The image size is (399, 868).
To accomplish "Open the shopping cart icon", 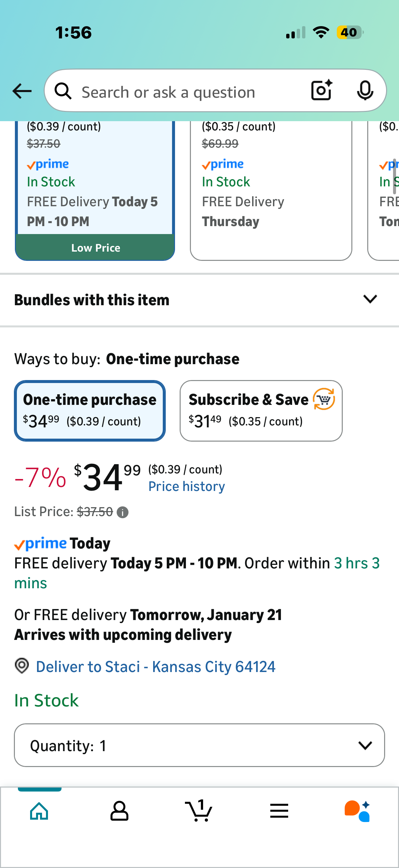I will pos(199,810).
